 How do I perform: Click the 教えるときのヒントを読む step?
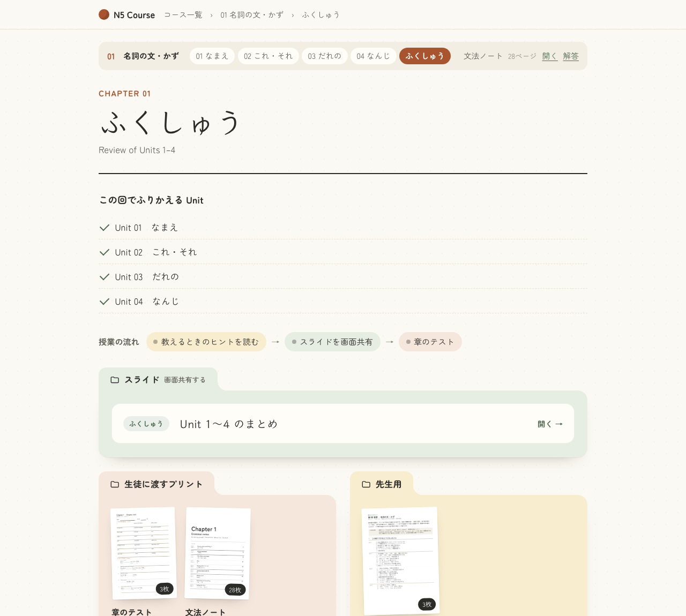click(x=206, y=342)
